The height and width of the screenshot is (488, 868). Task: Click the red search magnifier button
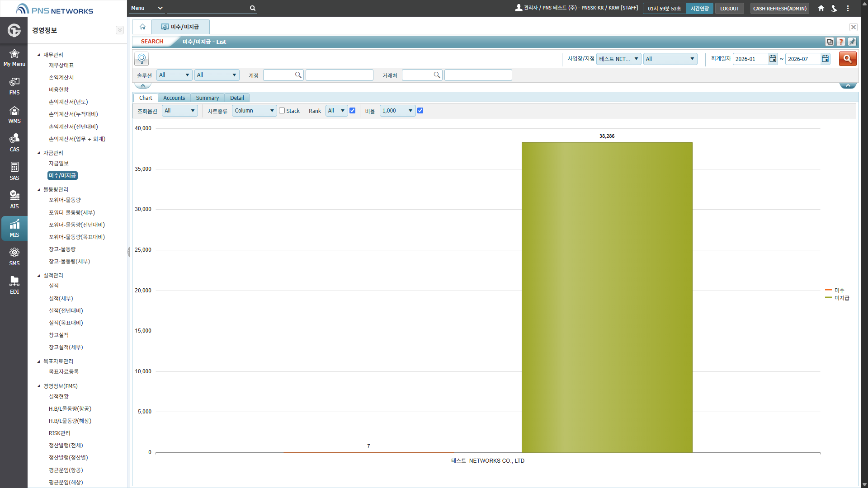point(848,59)
